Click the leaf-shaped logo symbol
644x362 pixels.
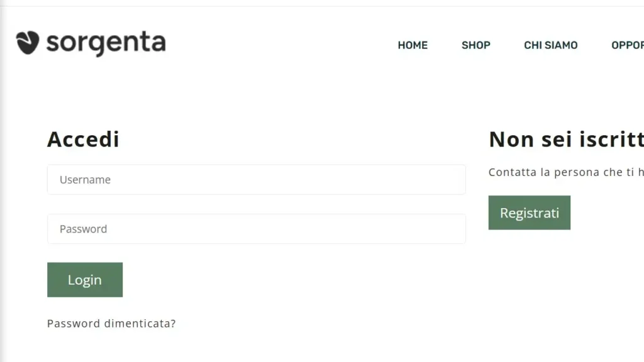point(26,42)
